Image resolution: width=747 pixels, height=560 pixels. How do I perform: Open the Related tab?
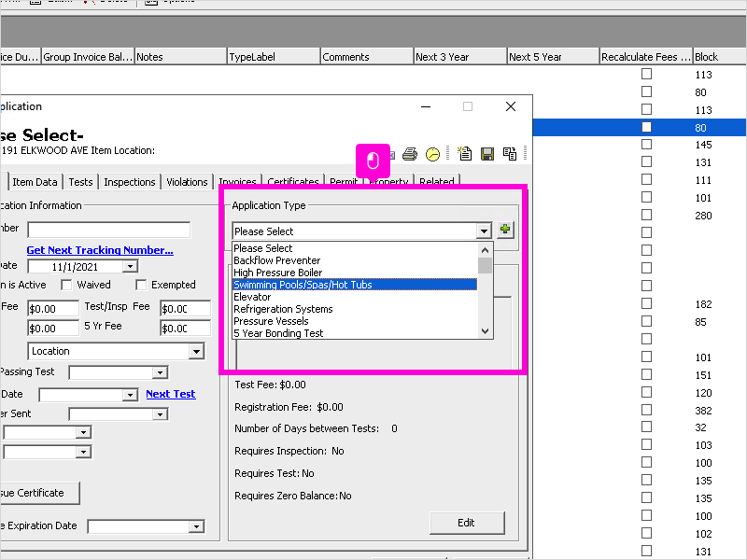437,180
